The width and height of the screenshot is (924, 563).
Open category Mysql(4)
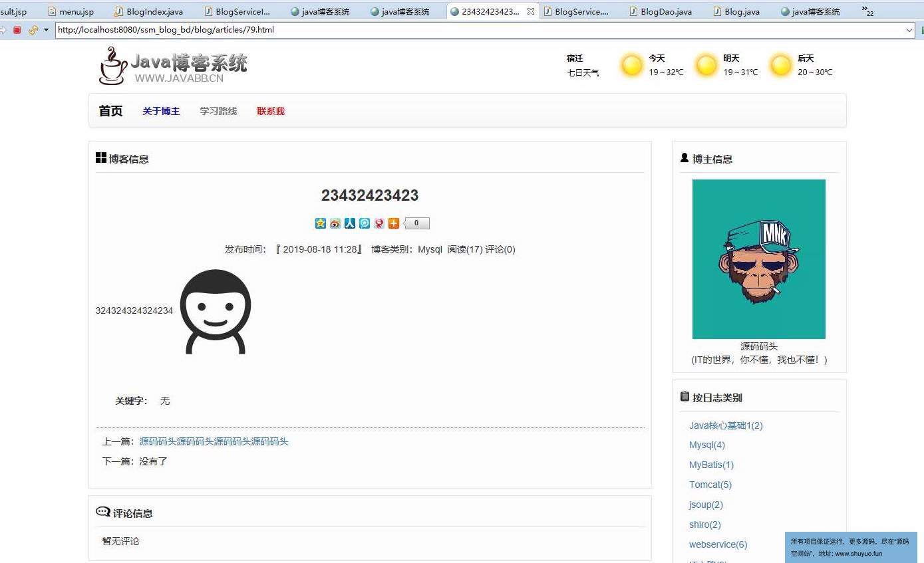pos(707,445)
